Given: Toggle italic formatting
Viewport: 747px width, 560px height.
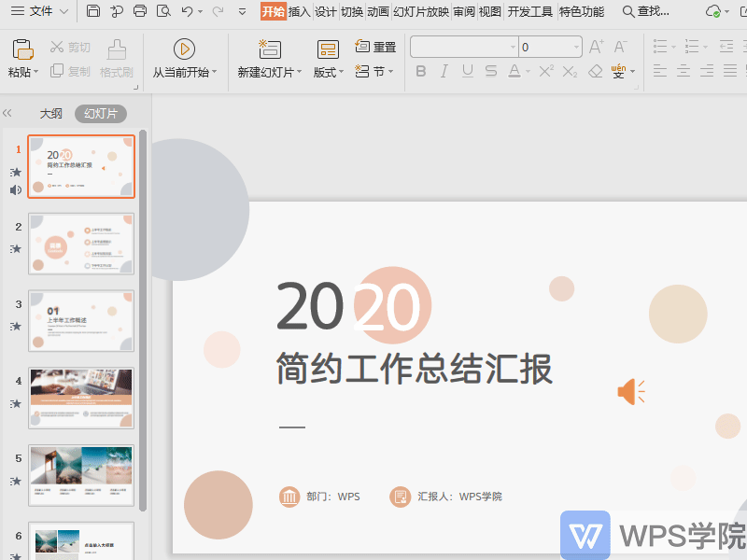Looking at the screenshot, I should (444, 70).
